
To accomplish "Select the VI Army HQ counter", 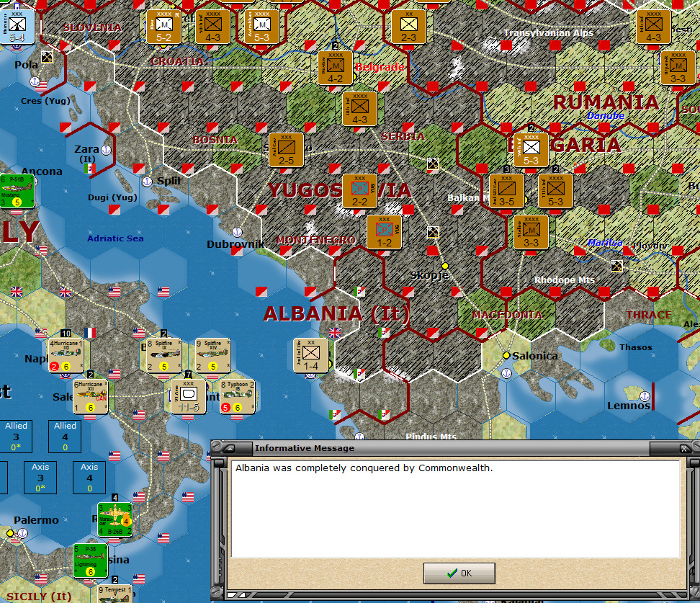I will click(x=189, y=396).
